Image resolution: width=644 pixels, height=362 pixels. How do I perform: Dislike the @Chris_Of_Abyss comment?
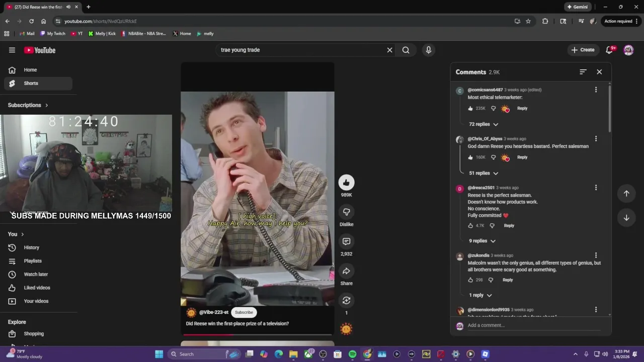pos(493,157)
